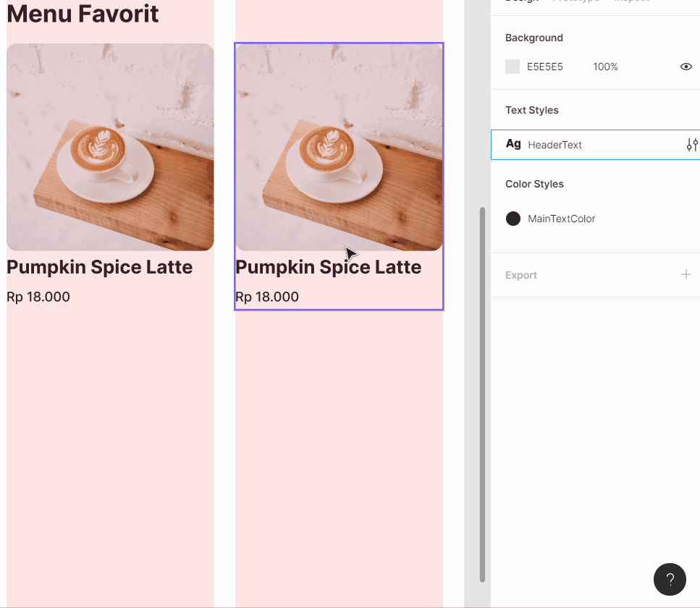
Task: Toggle Background visibility eye icon
Action: click(686, 67)
